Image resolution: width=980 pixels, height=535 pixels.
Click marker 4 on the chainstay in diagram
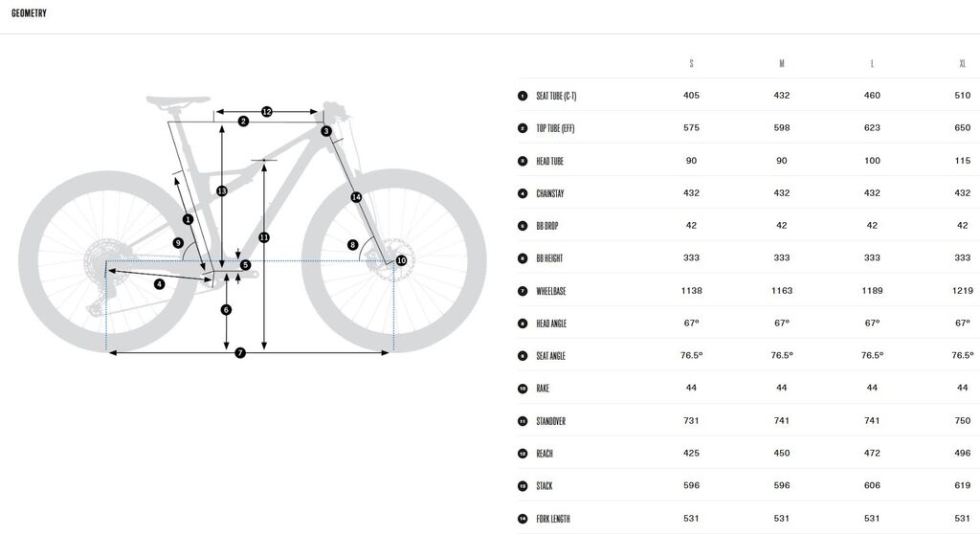[159, 284]
